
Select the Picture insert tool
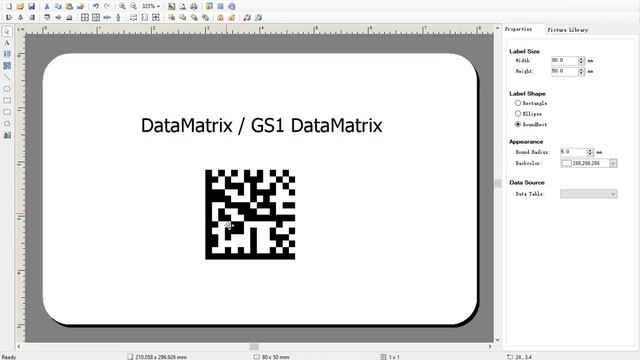coord(7,135)
